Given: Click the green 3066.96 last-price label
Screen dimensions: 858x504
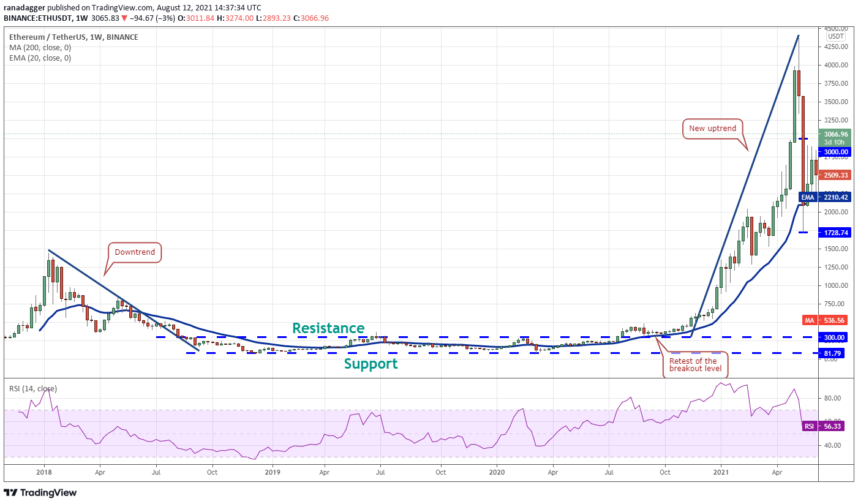Looking at the screenshot, I should 835,134.
